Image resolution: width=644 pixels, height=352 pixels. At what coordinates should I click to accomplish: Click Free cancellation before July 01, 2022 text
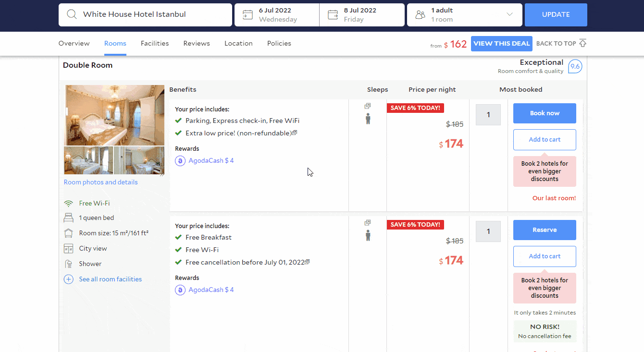(245, 262)
